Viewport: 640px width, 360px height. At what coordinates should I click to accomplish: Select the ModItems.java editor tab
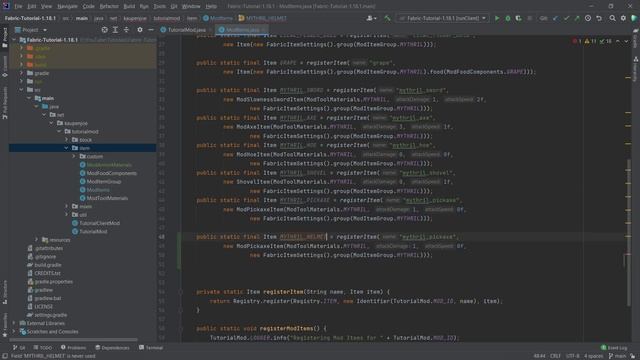tap(241, 30)
